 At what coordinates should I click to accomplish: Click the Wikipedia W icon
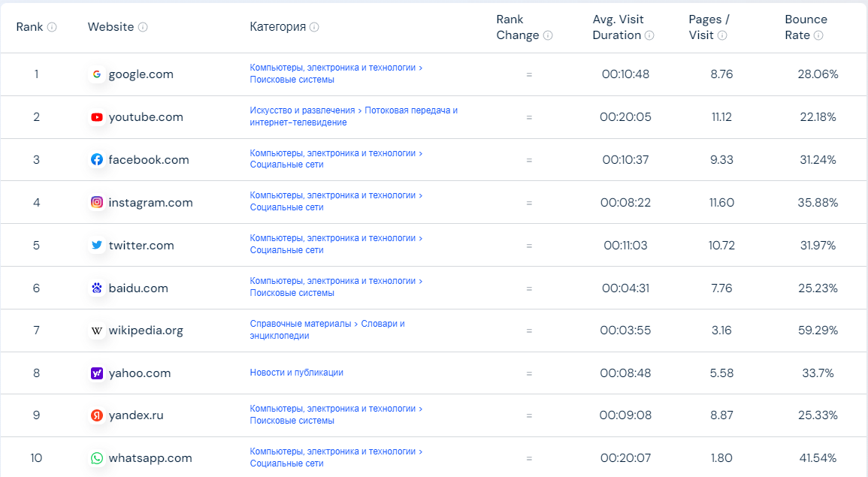coord(97,331)
